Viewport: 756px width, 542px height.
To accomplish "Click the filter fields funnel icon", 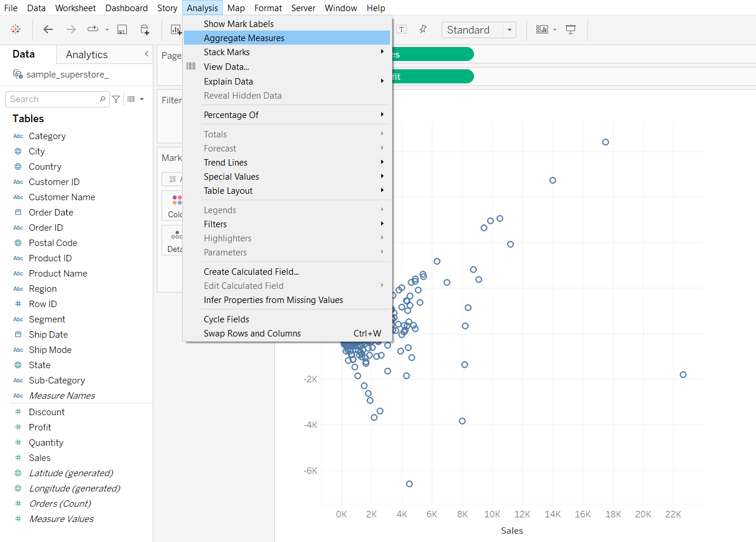I will pyautogui.click(x=116, y=99).
